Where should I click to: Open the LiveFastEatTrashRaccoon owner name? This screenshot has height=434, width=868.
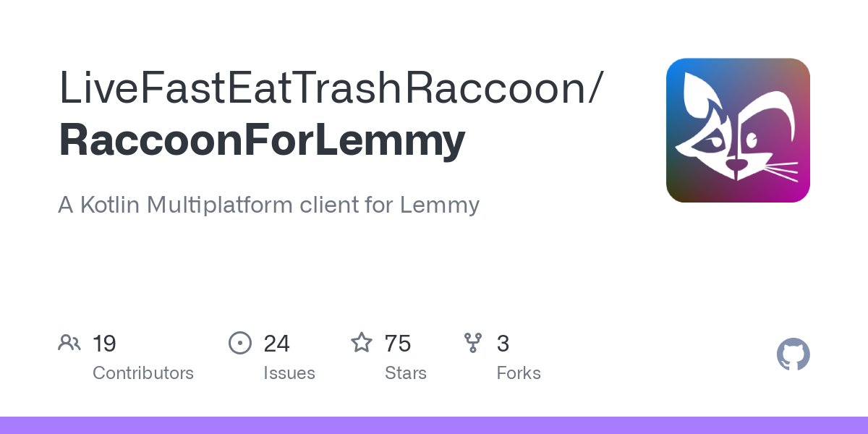click(x=329, y=87)
